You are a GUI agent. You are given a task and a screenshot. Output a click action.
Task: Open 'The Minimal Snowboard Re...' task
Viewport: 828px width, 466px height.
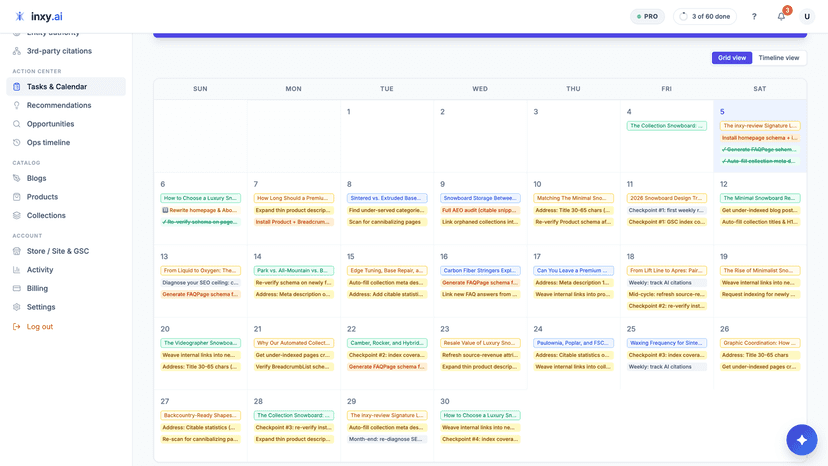coord(760,198)
